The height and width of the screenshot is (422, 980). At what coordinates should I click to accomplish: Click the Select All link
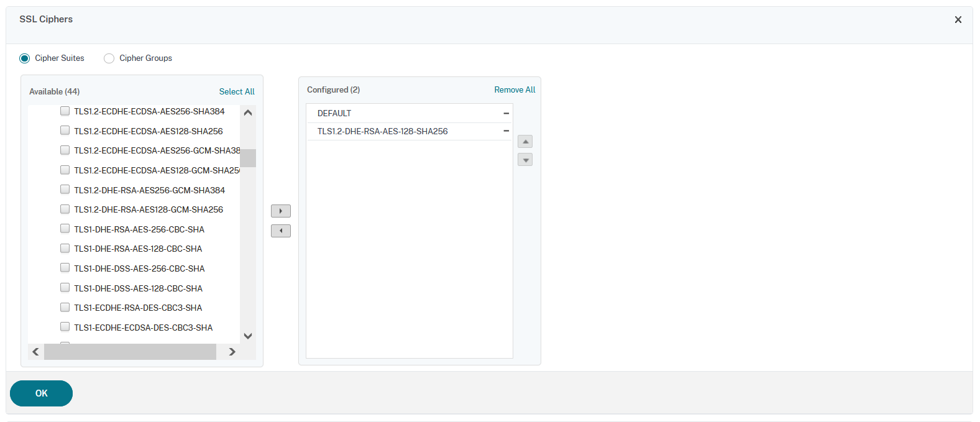[237, 91]
